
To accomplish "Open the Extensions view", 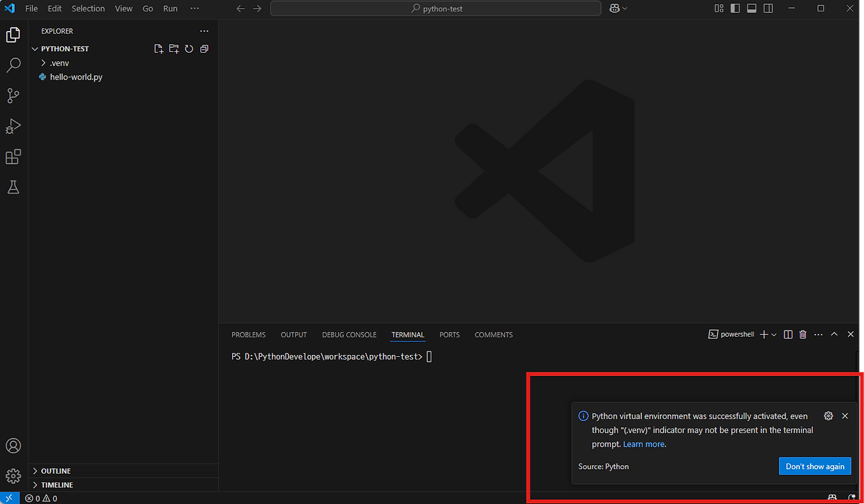I will point(13,157).
